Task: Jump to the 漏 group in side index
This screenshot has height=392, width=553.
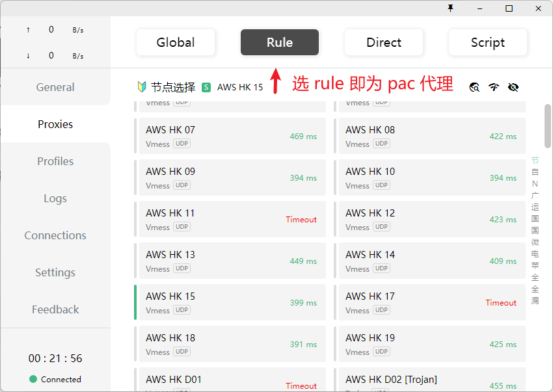Action: coord(535,300)
